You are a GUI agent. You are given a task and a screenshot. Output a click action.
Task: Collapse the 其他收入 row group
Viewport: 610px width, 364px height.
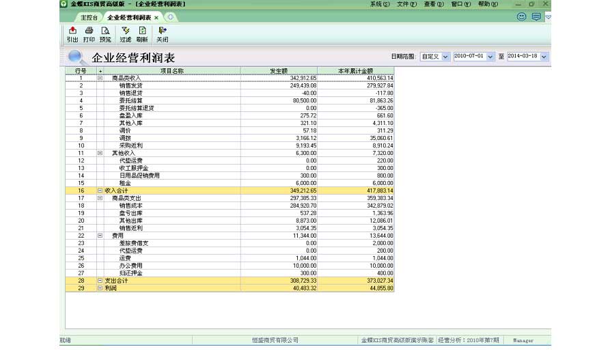[x=100, y=153]
